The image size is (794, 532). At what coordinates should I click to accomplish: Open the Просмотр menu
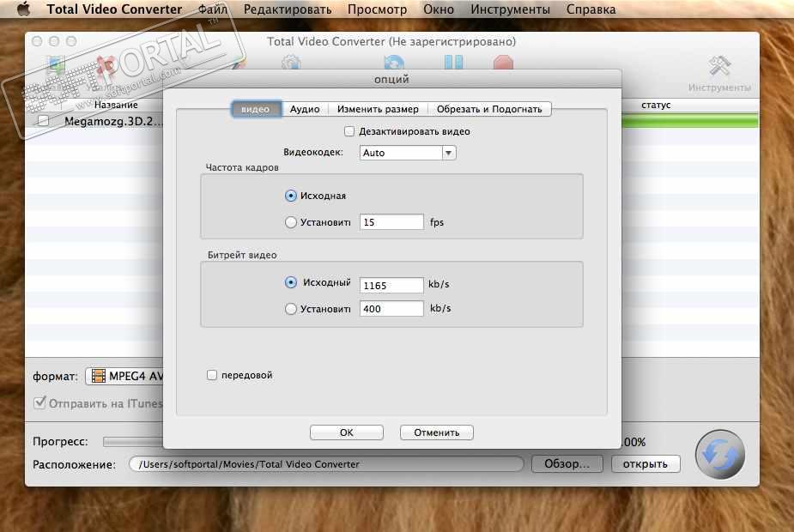[x=377, y=9]
